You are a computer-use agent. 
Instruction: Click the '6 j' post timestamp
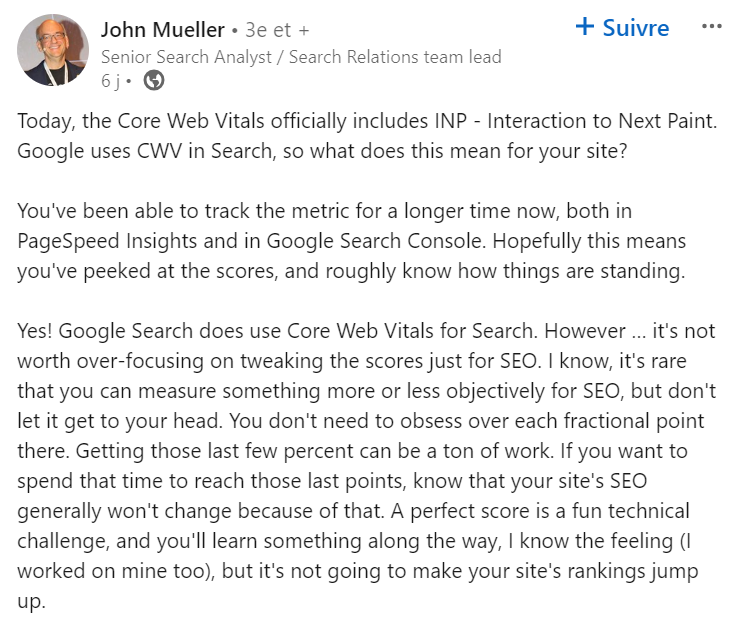click(110, 81)
